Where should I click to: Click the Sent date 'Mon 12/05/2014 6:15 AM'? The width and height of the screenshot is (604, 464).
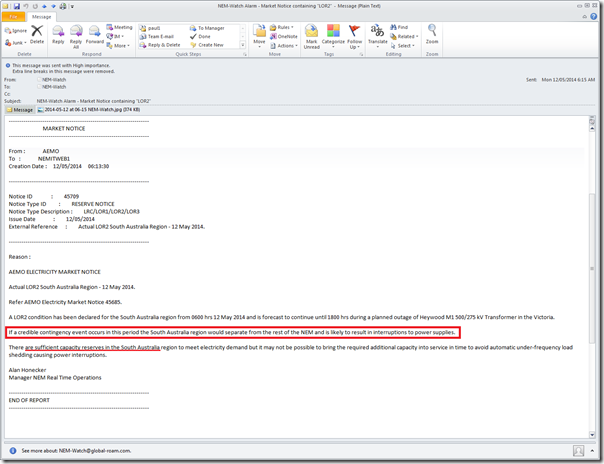(x=568, y=80)
